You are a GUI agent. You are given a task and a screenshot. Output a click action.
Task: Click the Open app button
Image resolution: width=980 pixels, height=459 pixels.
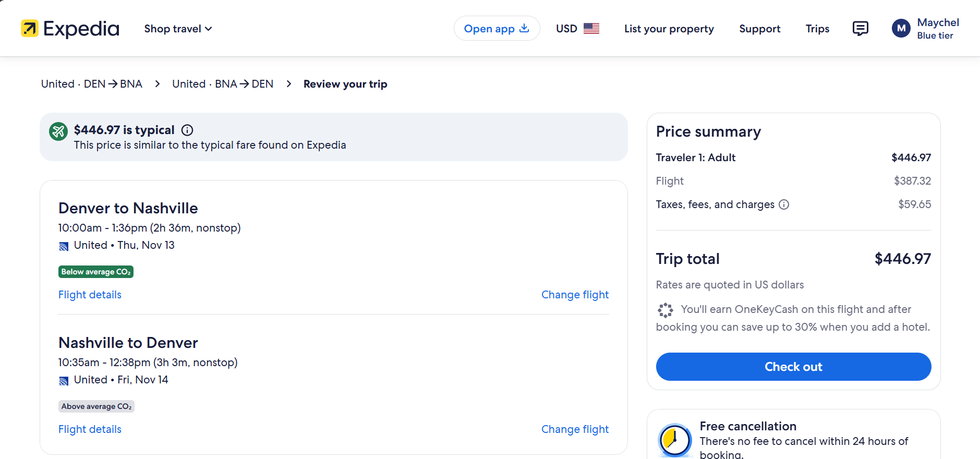(497, 29)
